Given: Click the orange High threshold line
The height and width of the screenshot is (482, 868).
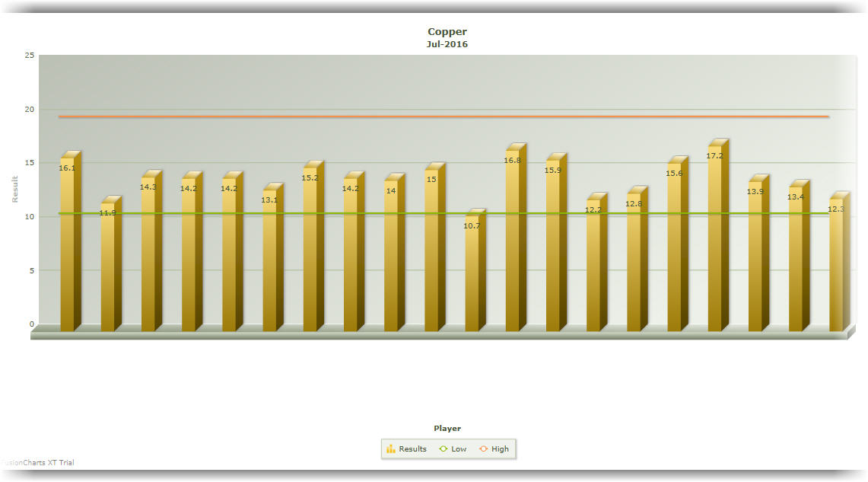Looking at the screenshot, I should point(380,117).
